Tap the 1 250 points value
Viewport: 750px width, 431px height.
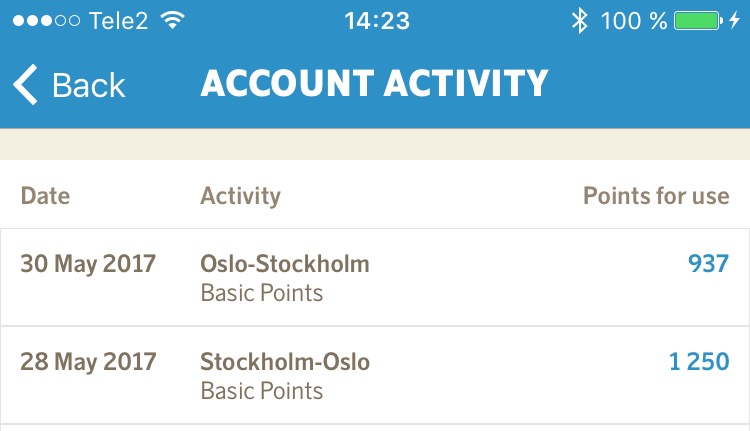[x=699, y=362]
